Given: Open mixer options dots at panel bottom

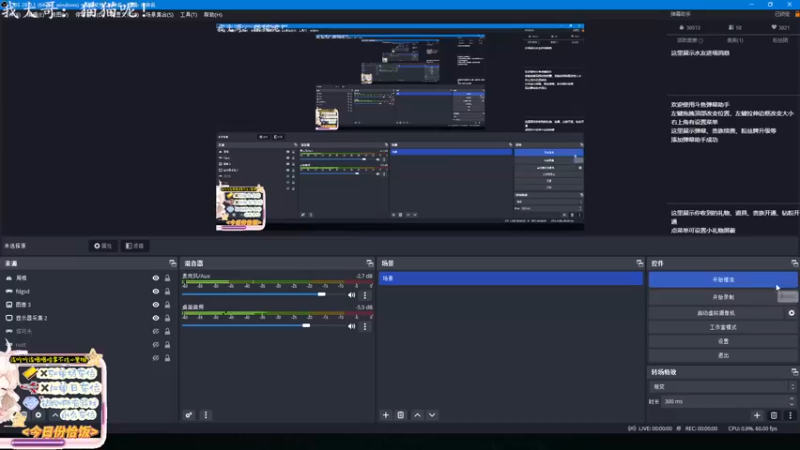Looking at the screenshot, I should click(x=206, y=415).
